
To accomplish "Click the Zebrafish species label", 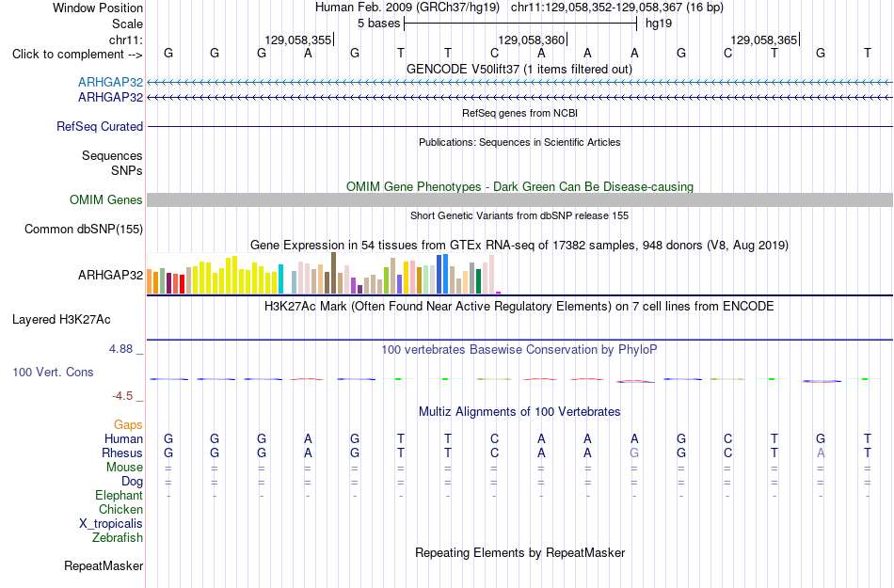I will point(118,537).
